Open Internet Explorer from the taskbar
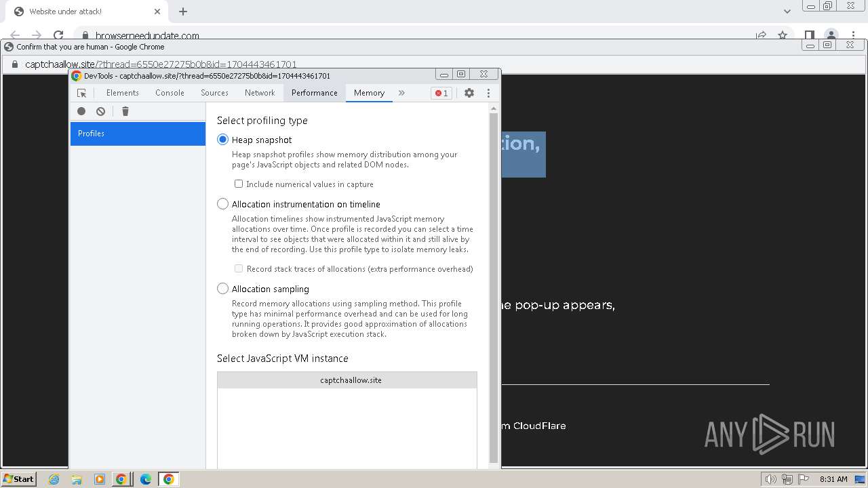Viewport: 868px width, 488px height. 54,479
